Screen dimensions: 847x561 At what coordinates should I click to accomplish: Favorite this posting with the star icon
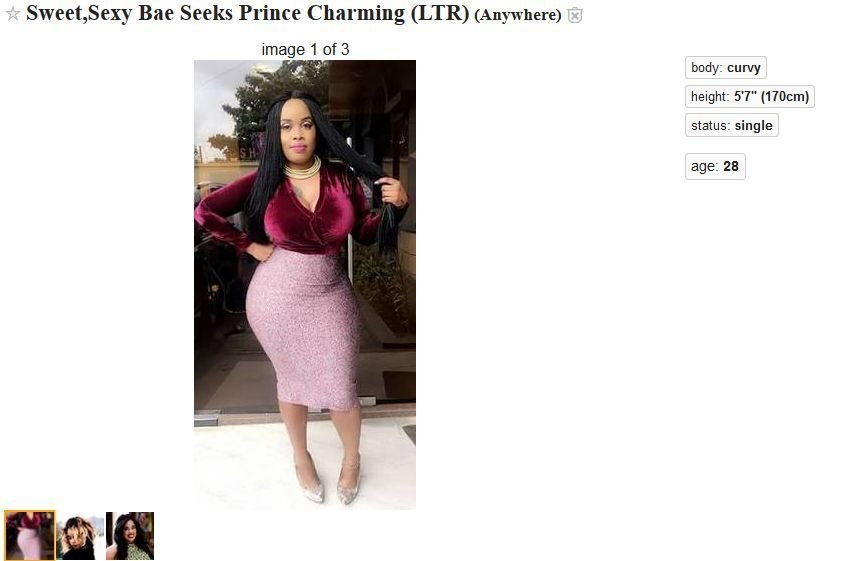(x=13, y=14)
